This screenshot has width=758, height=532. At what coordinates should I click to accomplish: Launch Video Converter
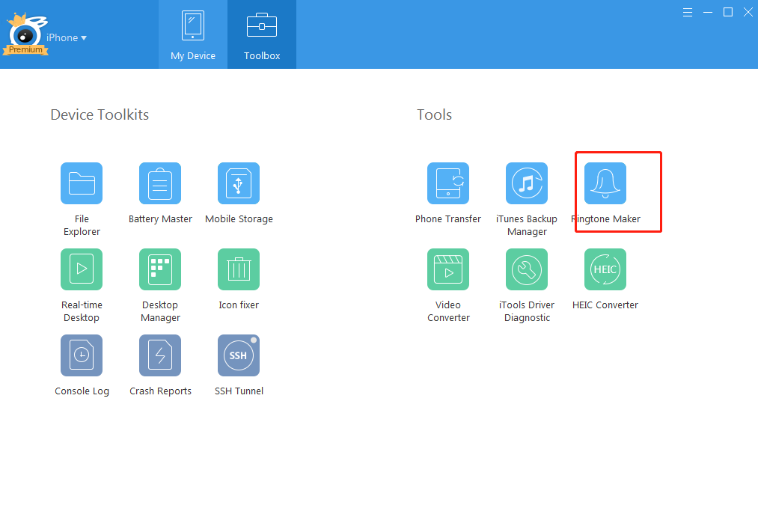click(448, 269)
